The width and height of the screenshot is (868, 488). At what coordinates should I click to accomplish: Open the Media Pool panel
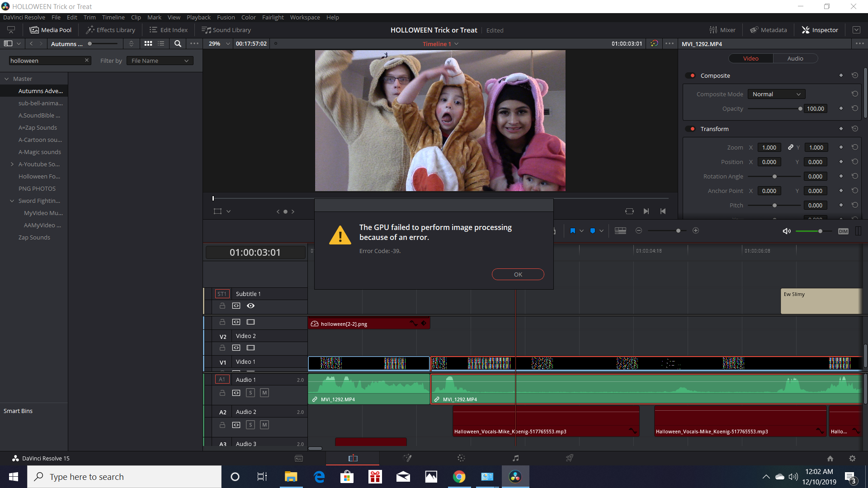(51, 30)
